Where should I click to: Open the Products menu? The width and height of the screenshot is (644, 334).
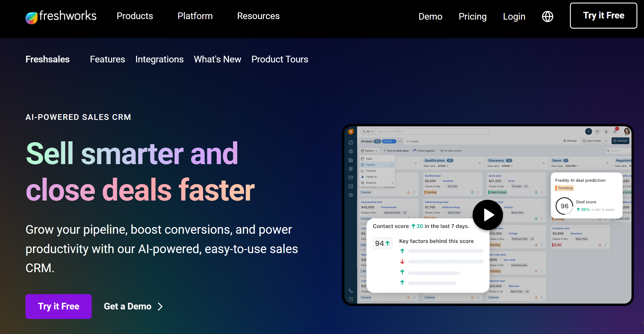135,16
